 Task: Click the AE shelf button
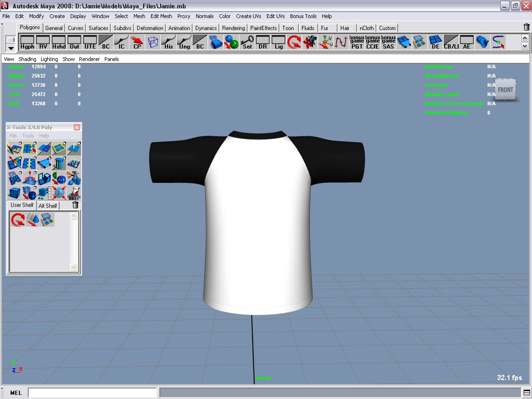pyautogui.click(x=467, y=42)
